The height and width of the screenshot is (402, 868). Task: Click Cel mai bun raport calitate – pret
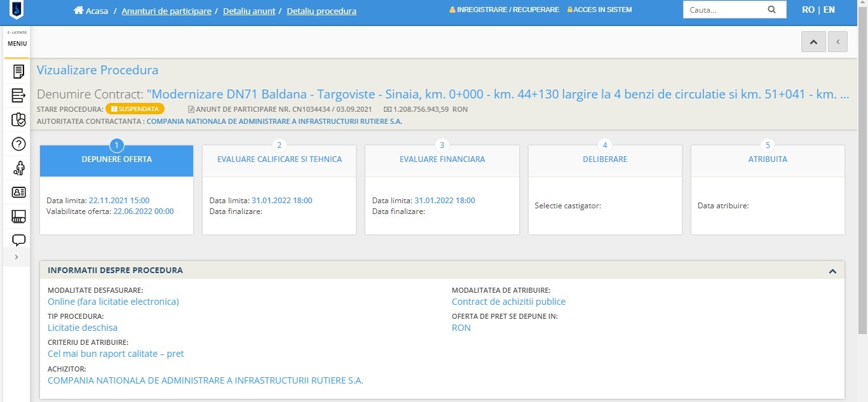(x=116, y=354)
